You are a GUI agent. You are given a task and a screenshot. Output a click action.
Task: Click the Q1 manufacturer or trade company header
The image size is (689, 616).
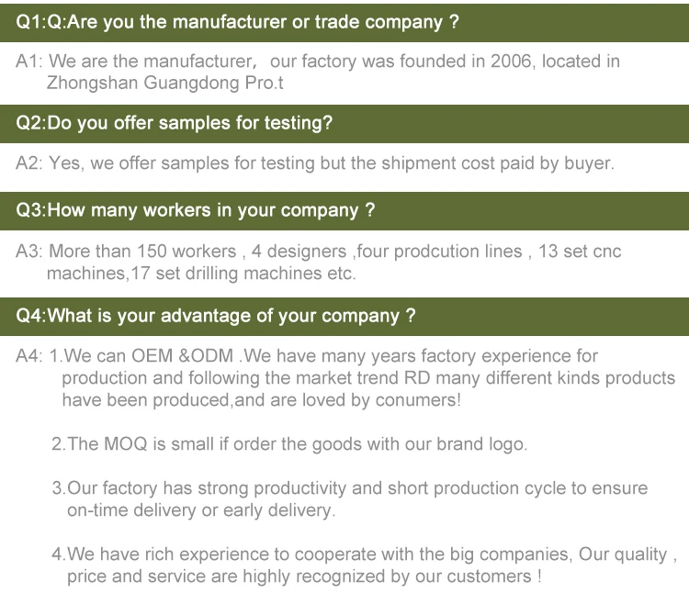point(344,23)
